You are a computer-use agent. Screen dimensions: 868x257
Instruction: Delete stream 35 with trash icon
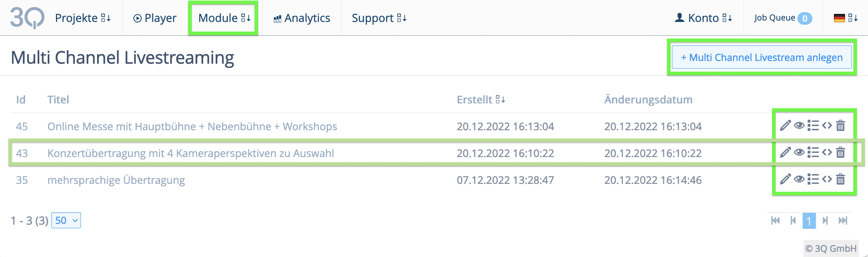coord(841,179)
